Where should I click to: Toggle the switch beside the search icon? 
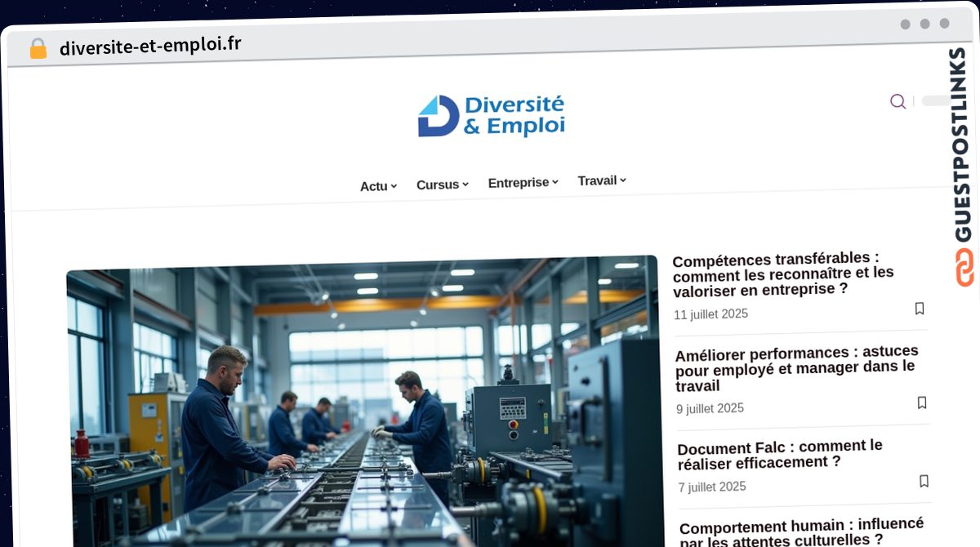[936, 101]
